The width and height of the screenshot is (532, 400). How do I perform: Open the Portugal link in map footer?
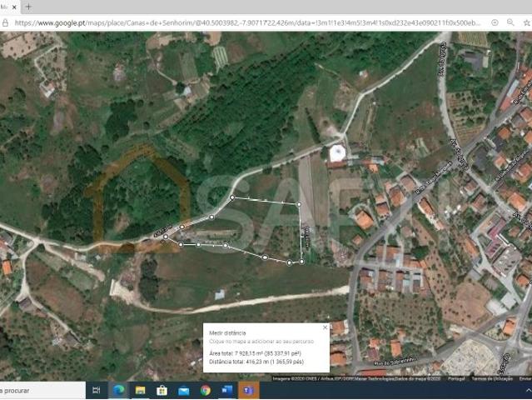click(456, 378)
